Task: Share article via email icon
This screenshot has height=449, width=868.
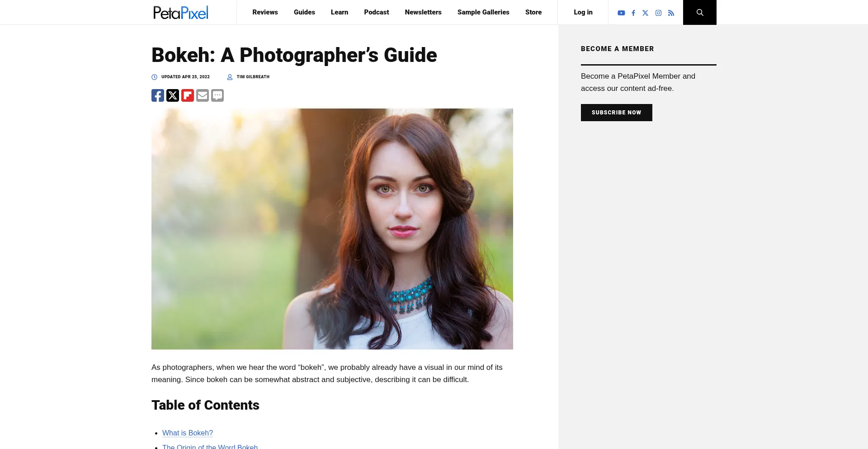Action: [x=203, y=95]
